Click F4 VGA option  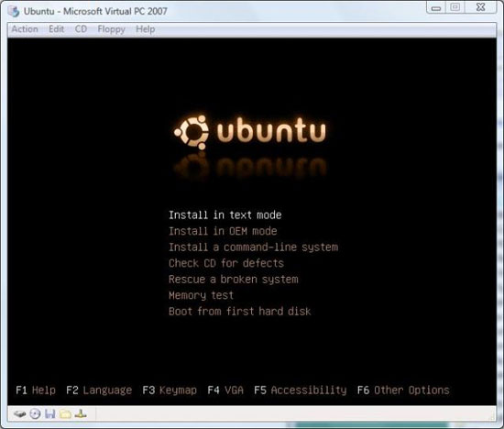pyautogui.click(x=225, y=390)
